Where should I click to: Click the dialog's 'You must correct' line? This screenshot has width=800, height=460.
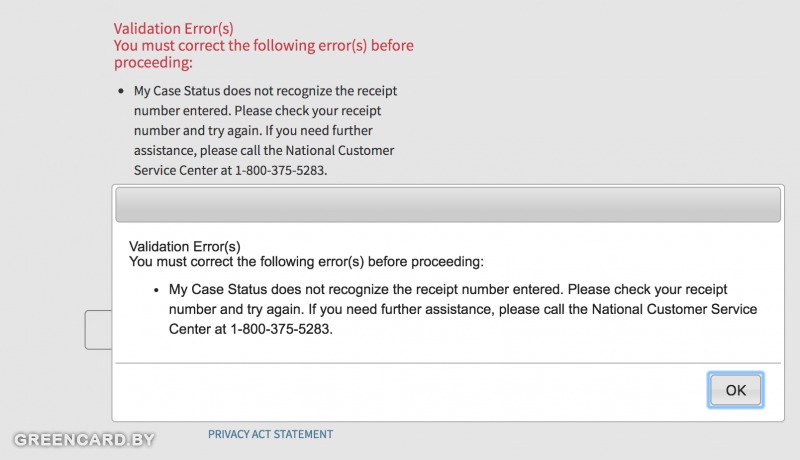306,262
